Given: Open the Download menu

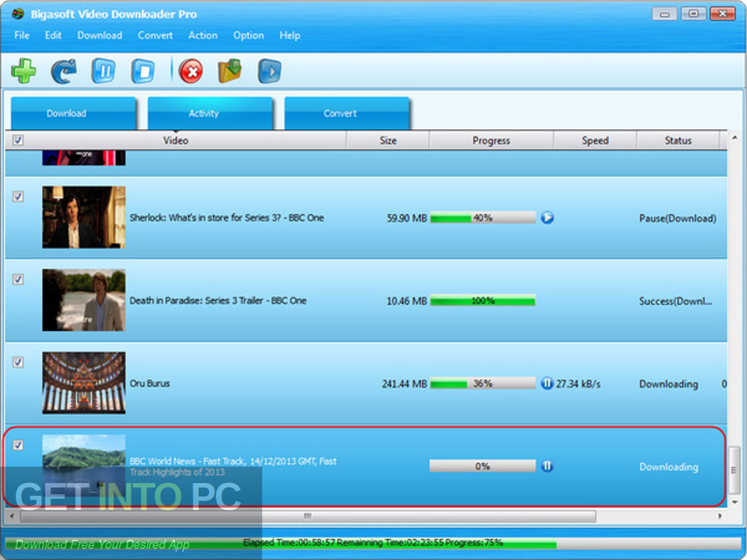Looking at the screenshot, I should [100, 35].
